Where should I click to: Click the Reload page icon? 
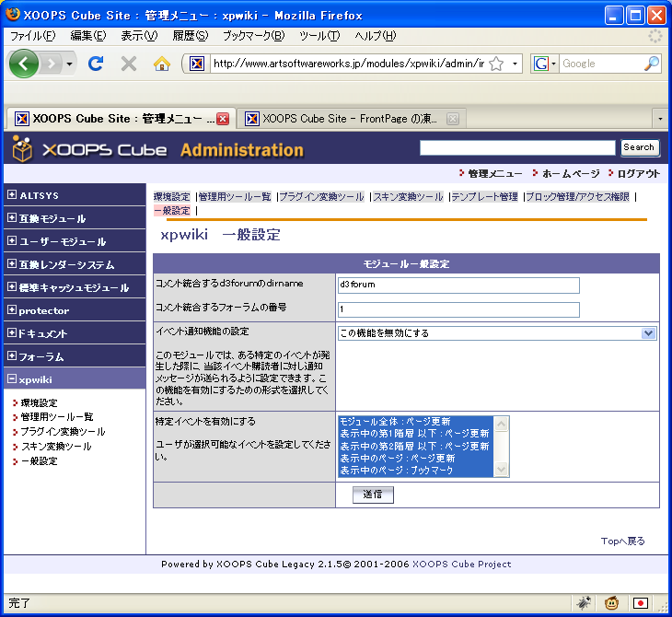pyautogui.click(x=95, y=64)
